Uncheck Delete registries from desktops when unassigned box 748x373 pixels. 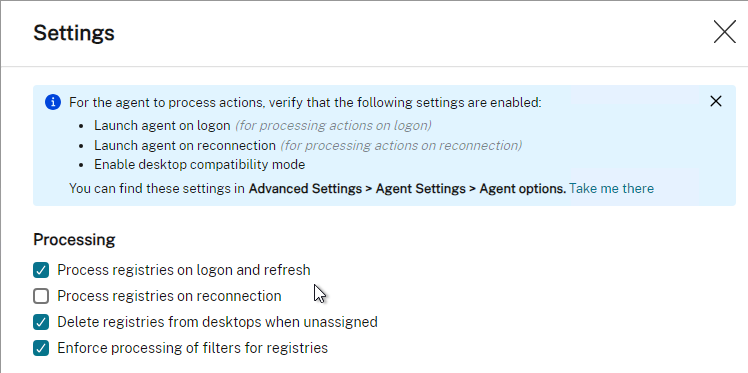pyautogui.click(x=41, y=322)
